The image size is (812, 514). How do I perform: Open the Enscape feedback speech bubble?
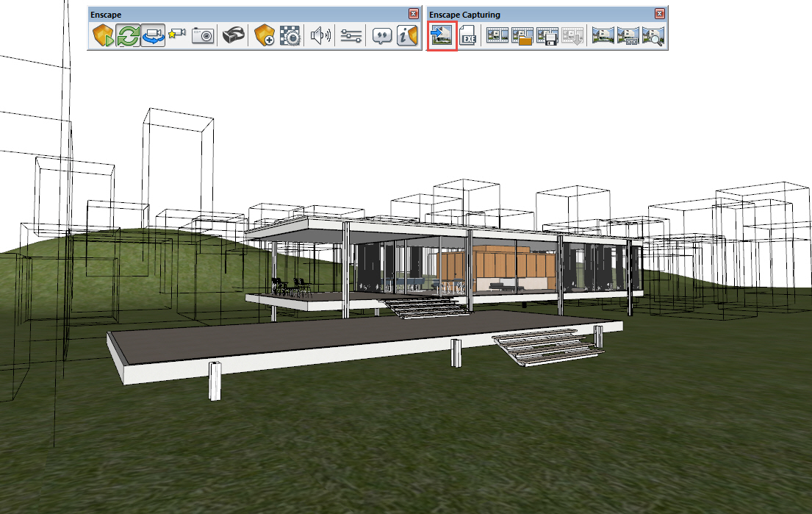381,36
